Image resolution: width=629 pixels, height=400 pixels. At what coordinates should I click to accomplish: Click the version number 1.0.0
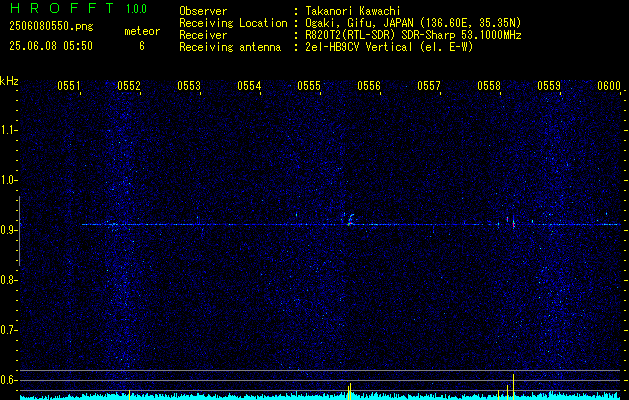click(136, 9)
